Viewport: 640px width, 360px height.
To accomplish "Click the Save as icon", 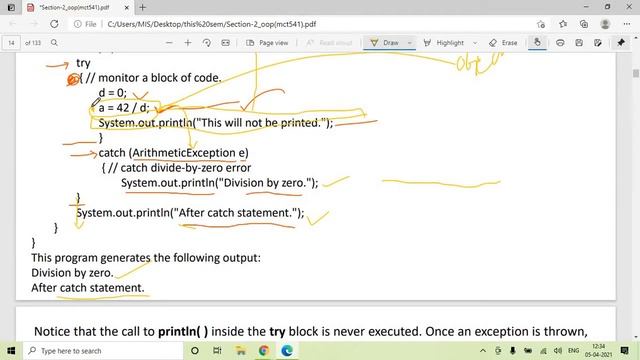I will (x=598, y=42).
